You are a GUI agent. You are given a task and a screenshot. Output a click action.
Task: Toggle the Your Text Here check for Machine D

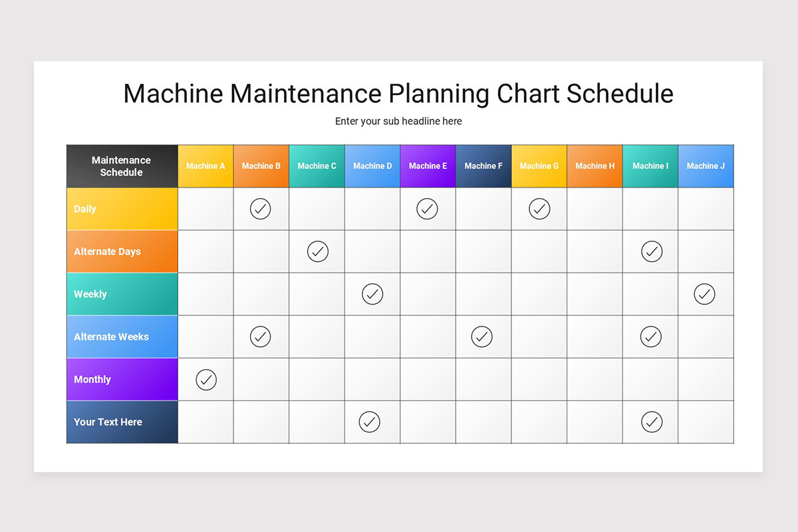pyautogui.click(x=369, y=422)
